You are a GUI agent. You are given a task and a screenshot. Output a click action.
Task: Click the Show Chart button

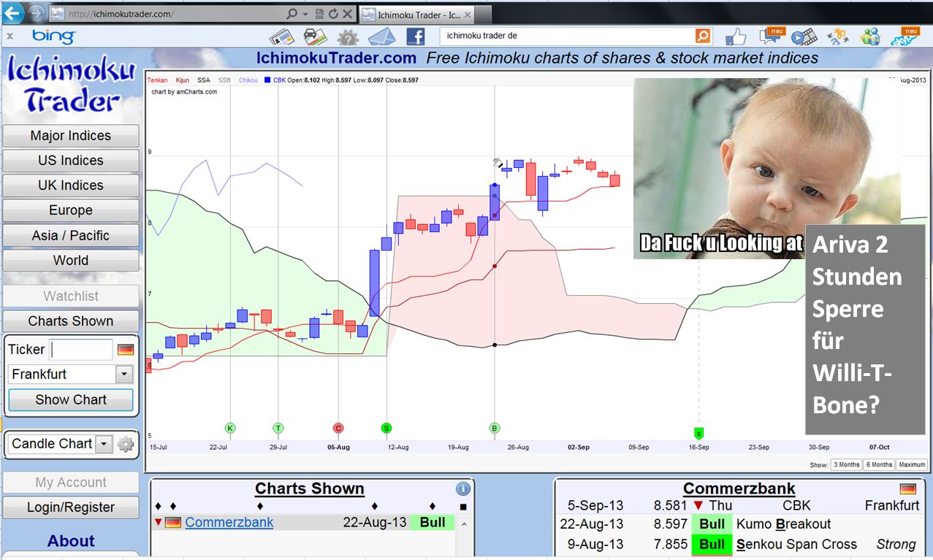click(x=71, y=400)
